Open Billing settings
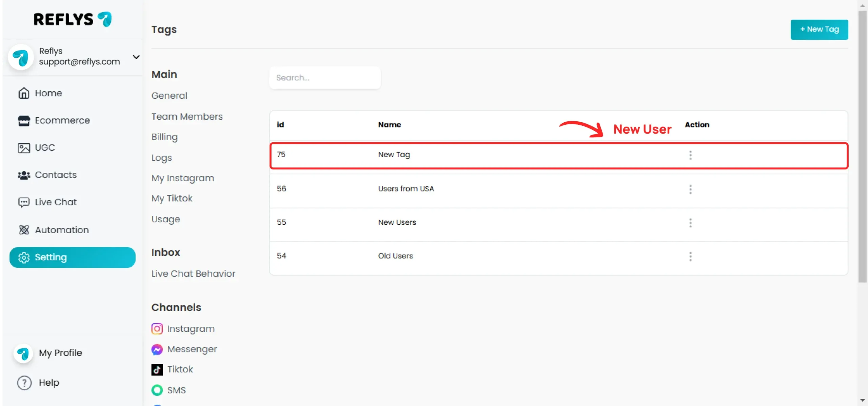The width and height of the screenshot is (868, 406). pyautogui.click(x=164, y=137)
